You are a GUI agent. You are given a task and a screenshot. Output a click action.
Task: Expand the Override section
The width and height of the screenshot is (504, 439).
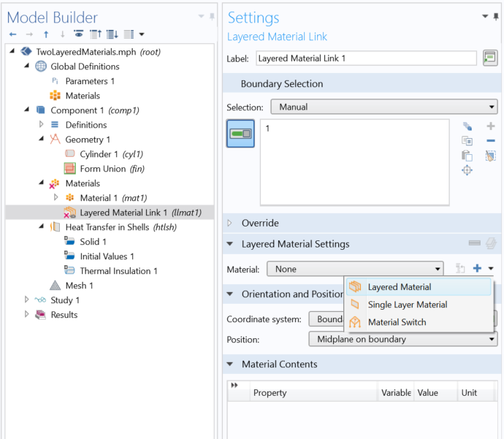pos(229,223)
